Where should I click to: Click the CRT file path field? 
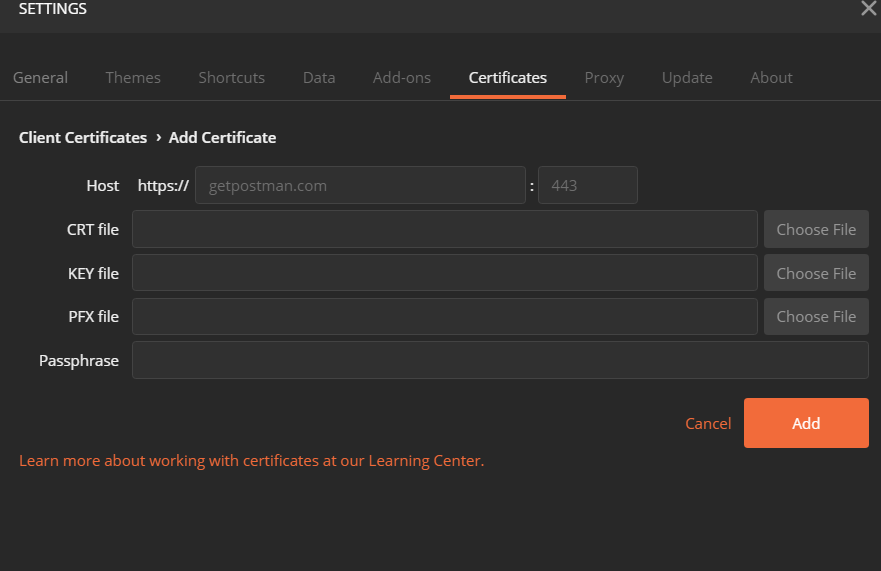(444, 229)
